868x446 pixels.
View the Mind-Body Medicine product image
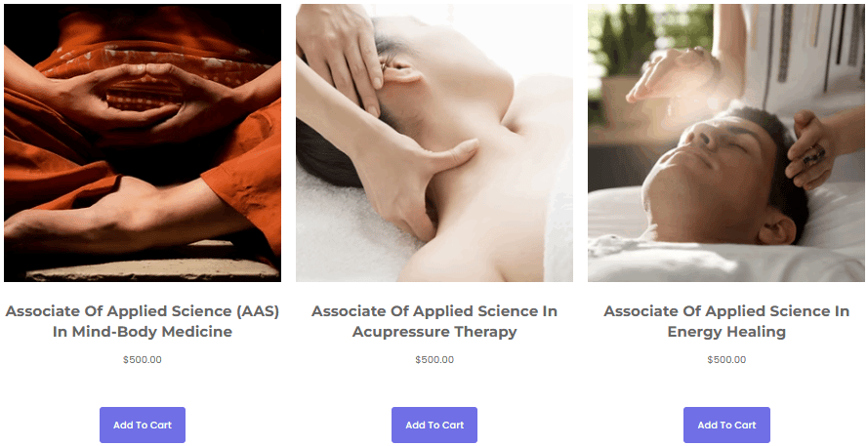click(x=143, y=142)
